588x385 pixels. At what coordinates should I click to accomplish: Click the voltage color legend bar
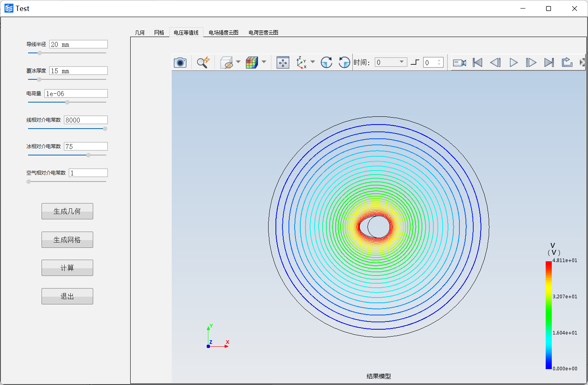click(549, 315)
